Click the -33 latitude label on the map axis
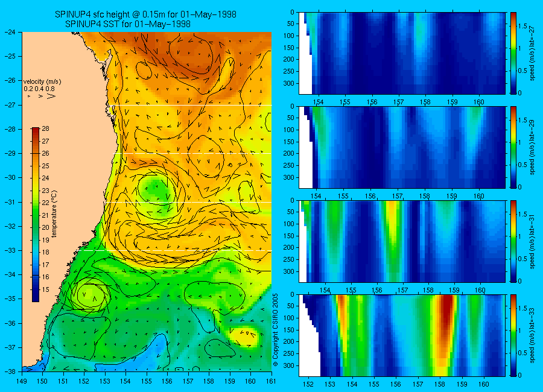 pos(11,250)
